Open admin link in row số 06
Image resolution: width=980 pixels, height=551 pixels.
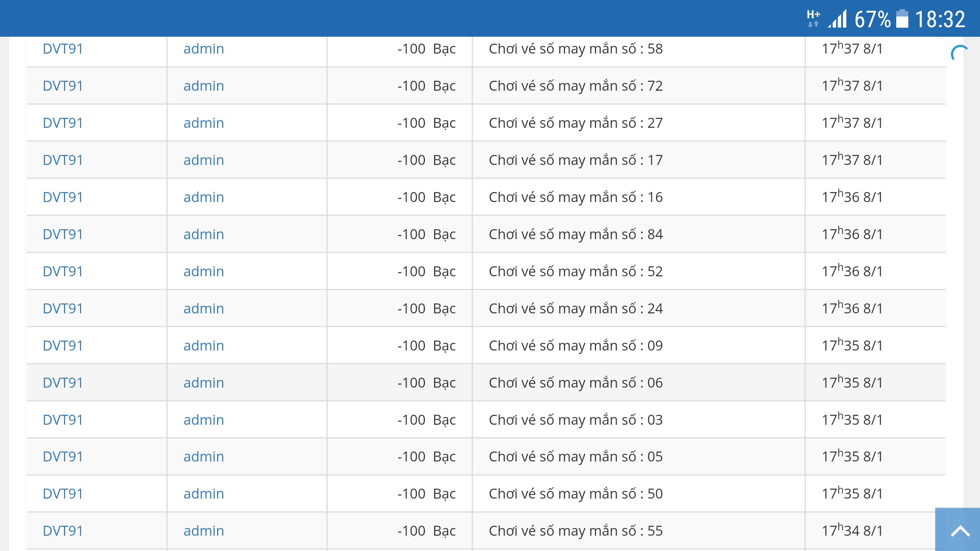pyautogui.click(x=204, y=383)
